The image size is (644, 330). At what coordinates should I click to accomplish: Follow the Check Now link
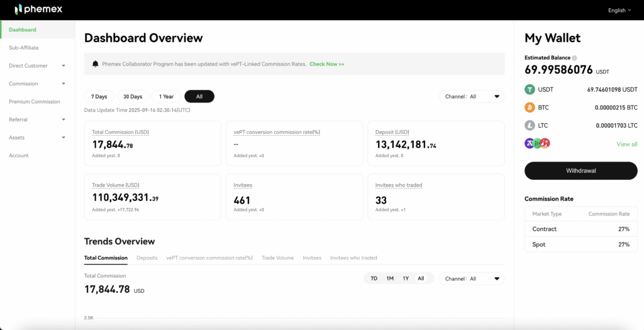[x=326, y=64]
